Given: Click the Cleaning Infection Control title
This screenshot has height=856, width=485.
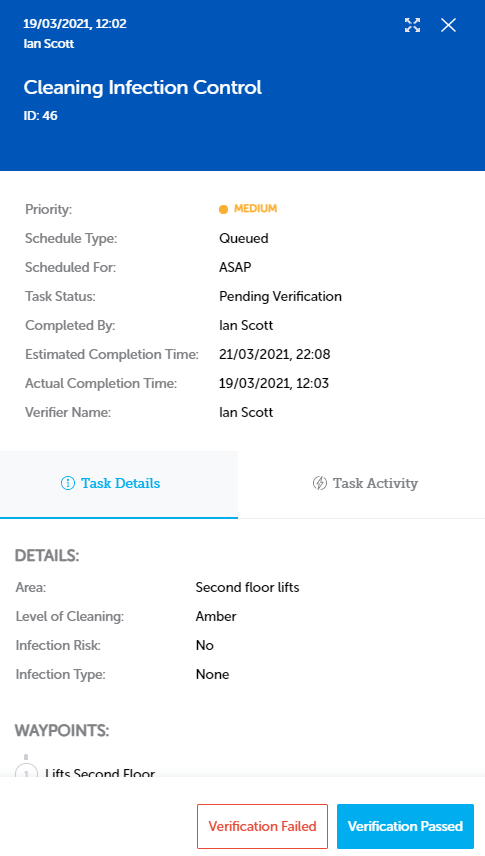Looking at the screenshot, I should pos(143,87).
